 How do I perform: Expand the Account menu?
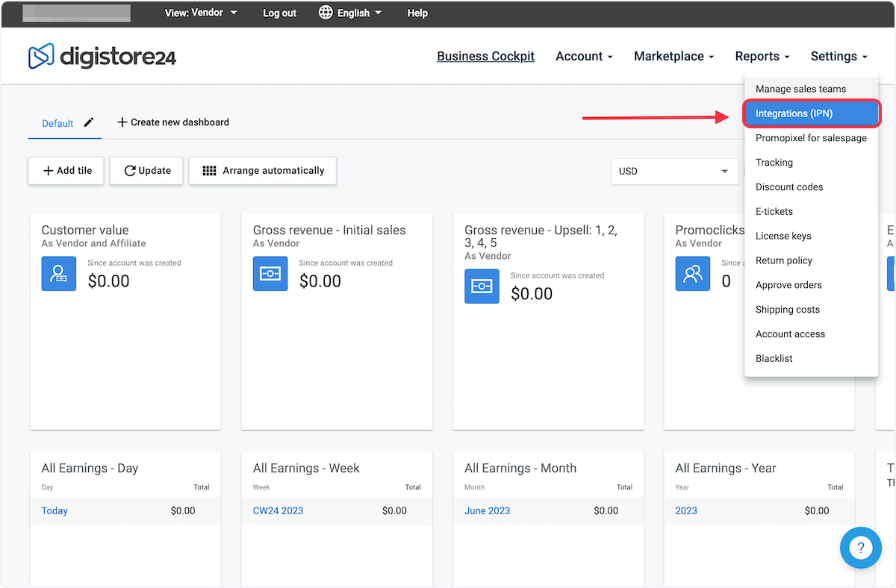pyautogui.click(x=584, y=56)
